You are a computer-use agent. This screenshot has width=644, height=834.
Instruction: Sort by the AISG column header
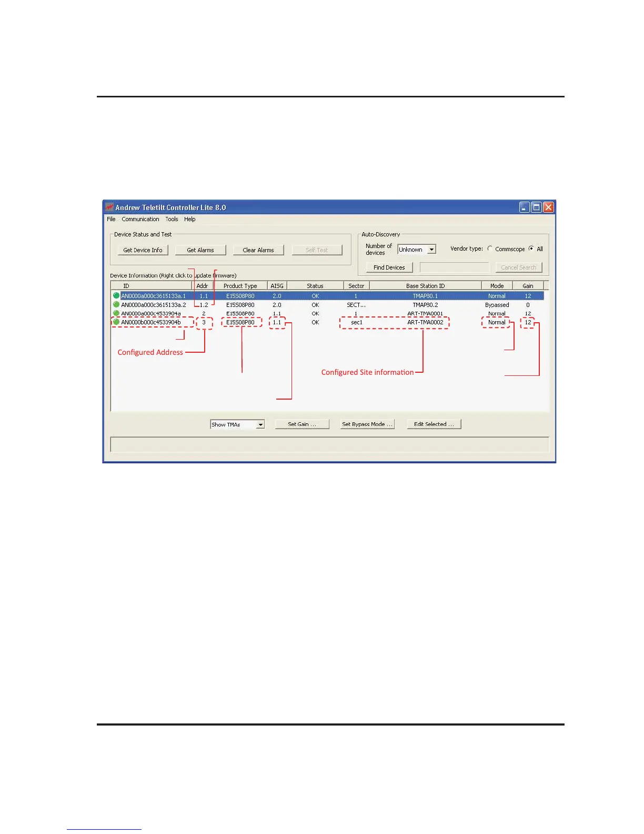pyautogui.click(x=277, y=286)
